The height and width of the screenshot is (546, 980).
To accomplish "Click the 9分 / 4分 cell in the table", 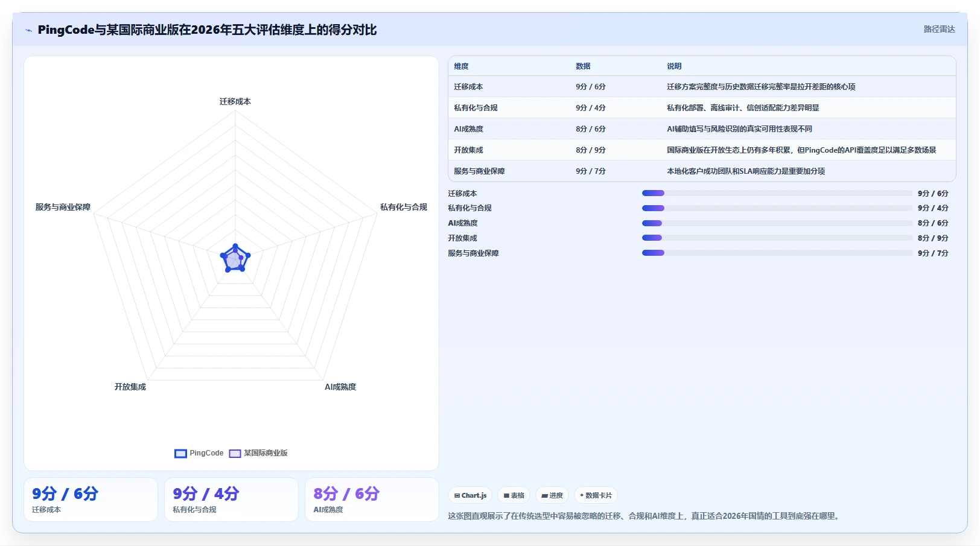I will coord(590,108).
